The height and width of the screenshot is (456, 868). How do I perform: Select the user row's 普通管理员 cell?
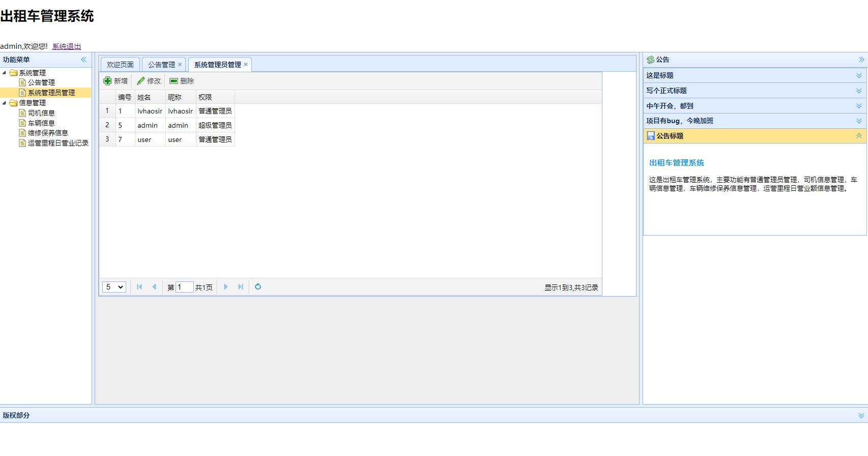pyautogui.click(x=215, y=139)
